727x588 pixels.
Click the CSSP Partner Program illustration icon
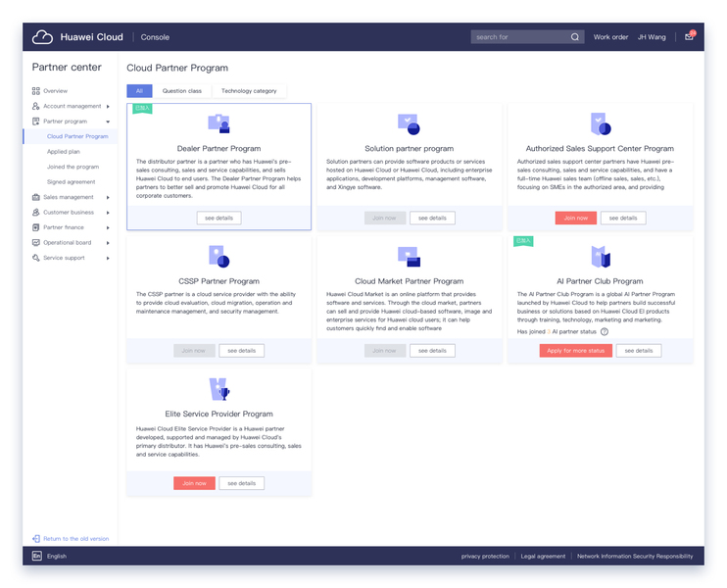(218, 257)
